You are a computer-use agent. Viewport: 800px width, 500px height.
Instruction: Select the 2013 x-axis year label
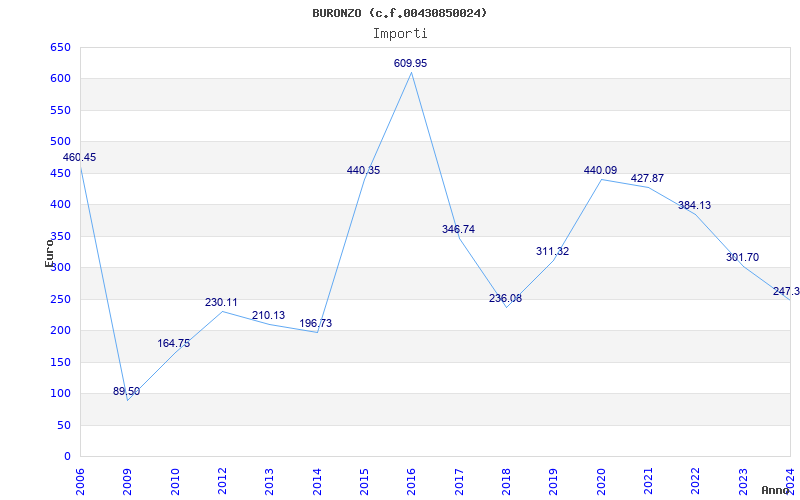pyautogui.click(x=269, y=482)
